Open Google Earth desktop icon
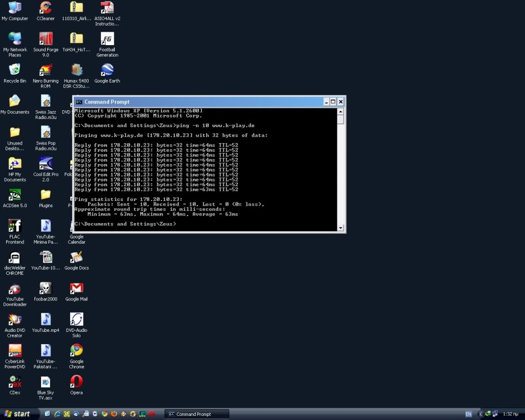This screenshot has width=525, height=420. (x=107, y=71)
